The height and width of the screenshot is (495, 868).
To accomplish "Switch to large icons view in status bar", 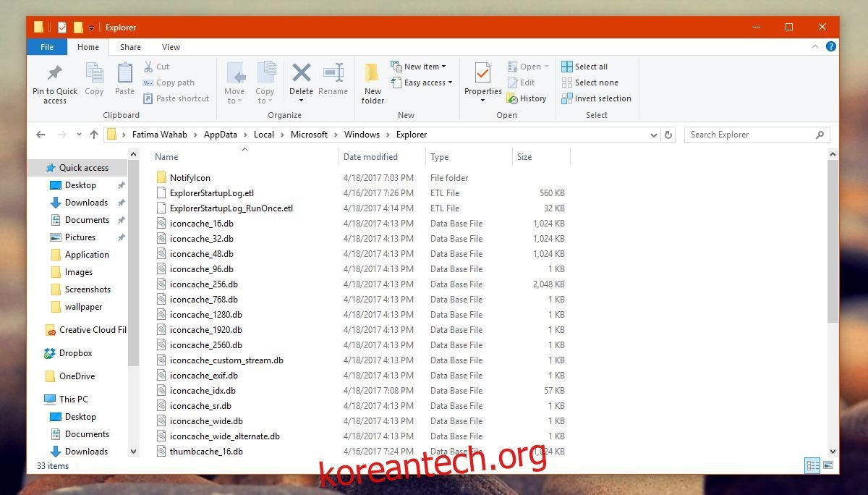I will (x=828, y=465).
